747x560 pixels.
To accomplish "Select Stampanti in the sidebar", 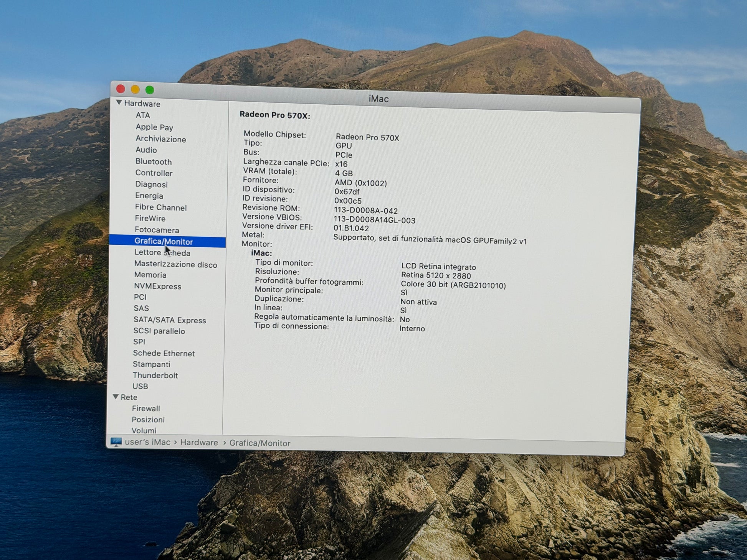I will click(151, 364).
